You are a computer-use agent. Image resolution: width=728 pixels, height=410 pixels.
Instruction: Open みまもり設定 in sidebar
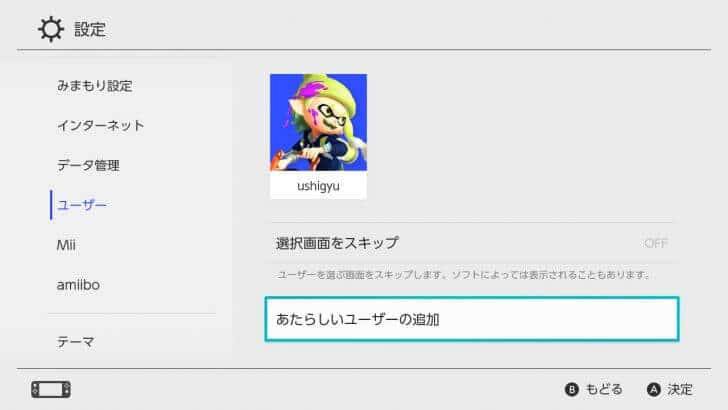95,86
